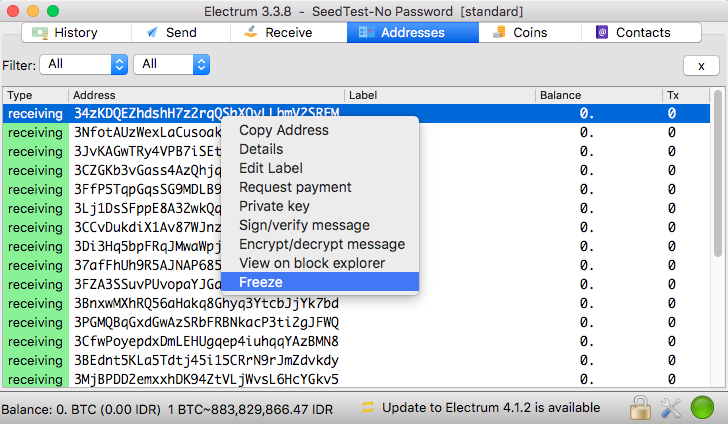This screenshot has height=424, width=728.
Task: Sort addresses by the Balance column header
Action: coord(598,95)
